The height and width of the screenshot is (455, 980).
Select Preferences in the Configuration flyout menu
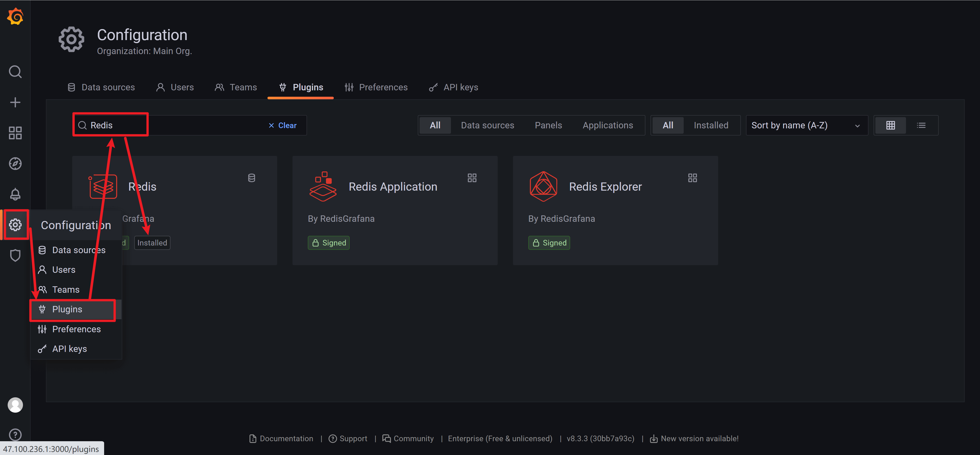[76, 329]
